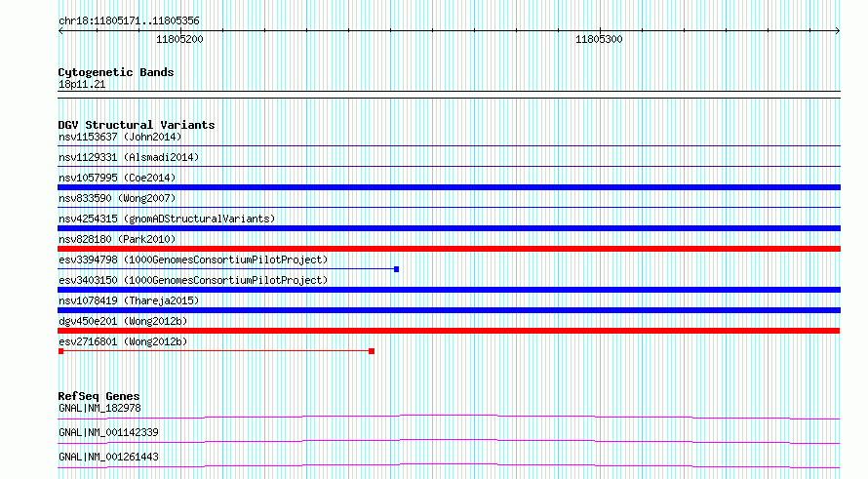Select the RefSeq Genes track heading

[99, 396]
